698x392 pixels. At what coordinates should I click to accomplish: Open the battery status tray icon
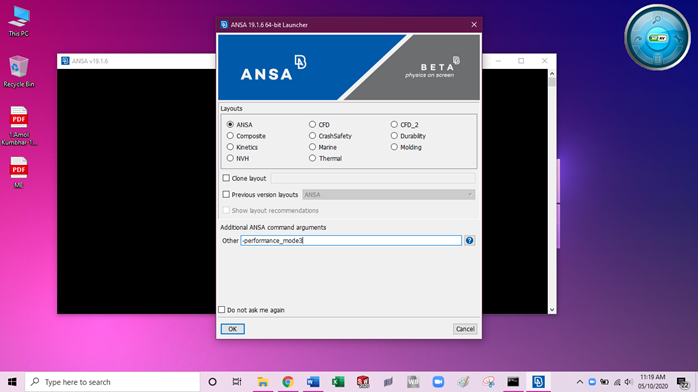(x=604, y=382)
